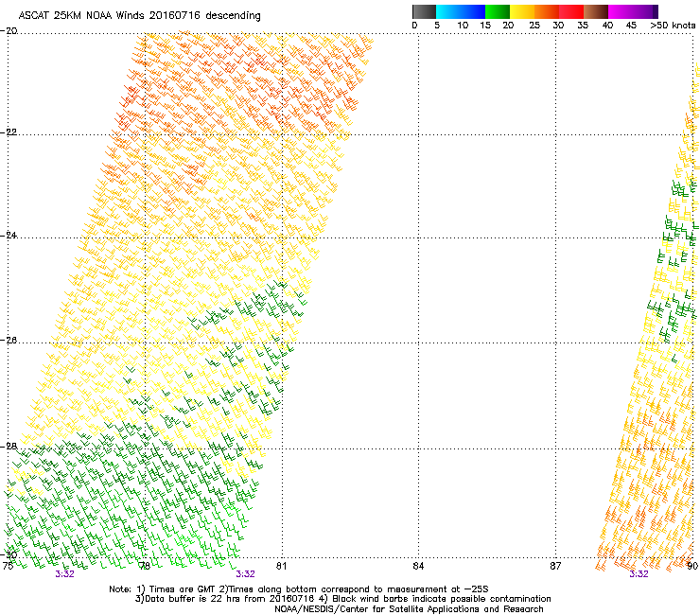Click the blue 5-15 knots color bar segment

pyautogui.click(x=461, y=11)
